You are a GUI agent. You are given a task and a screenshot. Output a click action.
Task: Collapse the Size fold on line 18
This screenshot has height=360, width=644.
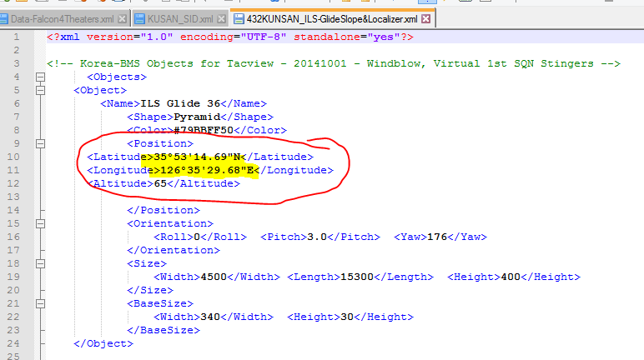click(40, 263)
